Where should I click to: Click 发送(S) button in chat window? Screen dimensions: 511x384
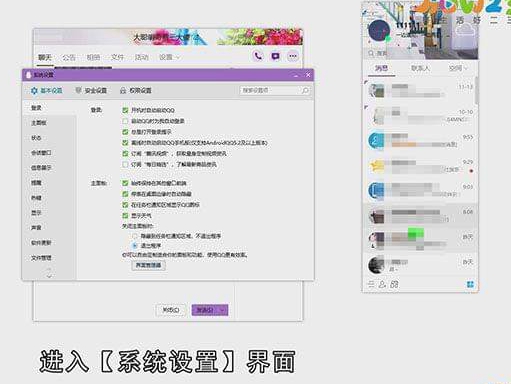pyautogui.click(x=205, y=310)
